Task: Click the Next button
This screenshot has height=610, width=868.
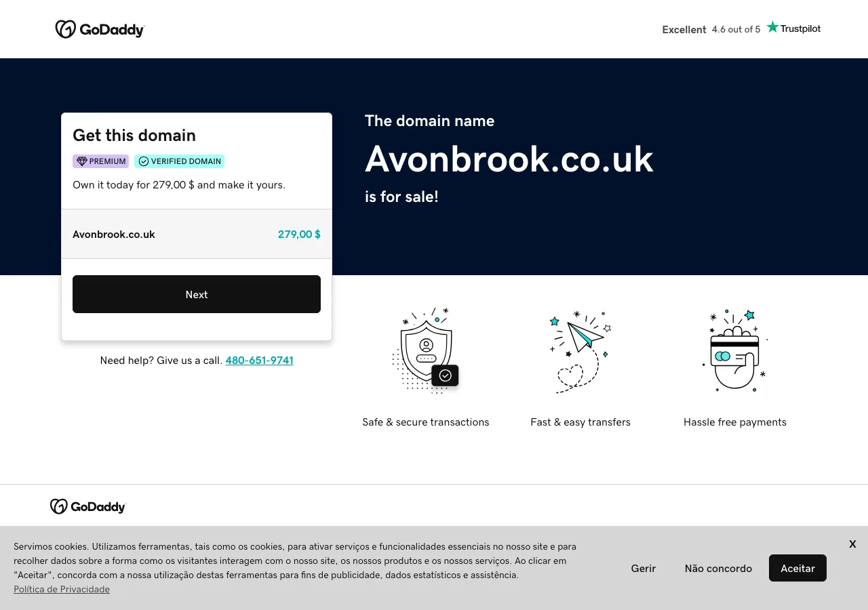Action: tap(197, 294)
